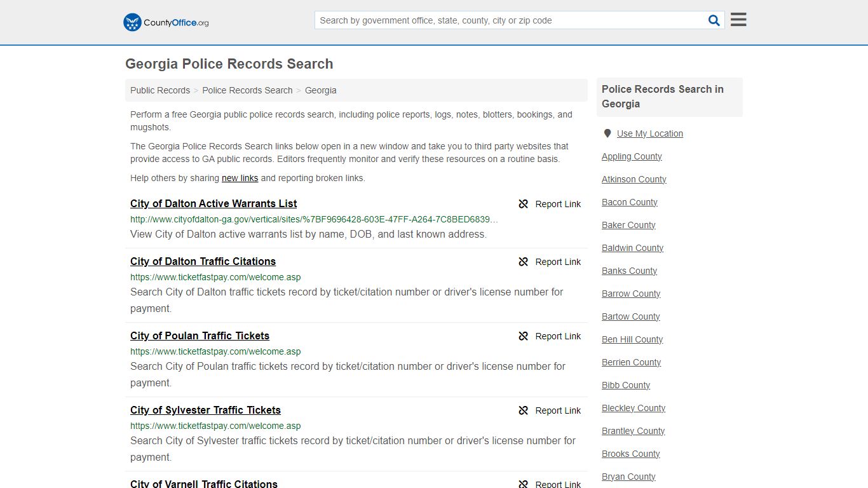The width and height of the screenshot is (868, 488).
Task: Click broken link icon for Dalton Traffic Citations
Action: click(x=524, y=262)
